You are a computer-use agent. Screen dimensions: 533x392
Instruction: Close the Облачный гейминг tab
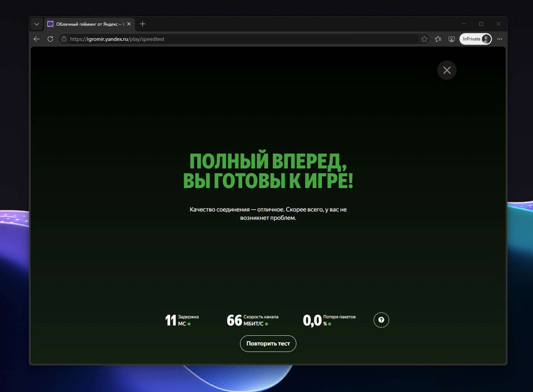click(129, 24)
